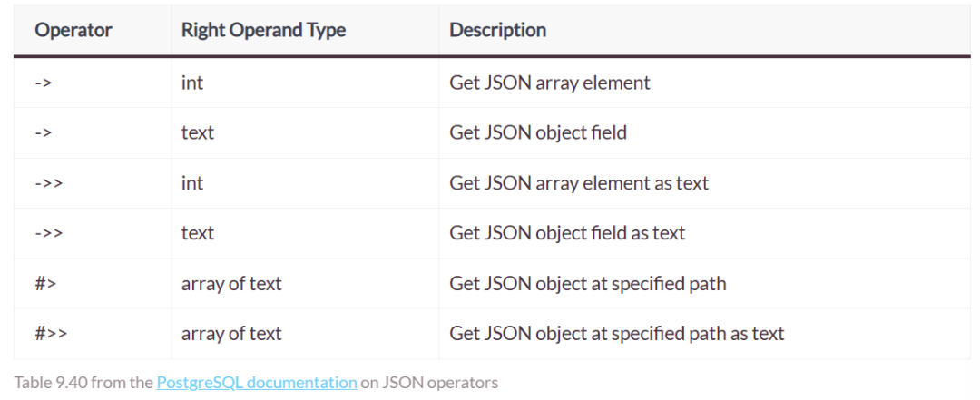The width and height of the screenshot is (980, 400).
Task: Select the "Get JSON object field" description cell
Action: 538,132
